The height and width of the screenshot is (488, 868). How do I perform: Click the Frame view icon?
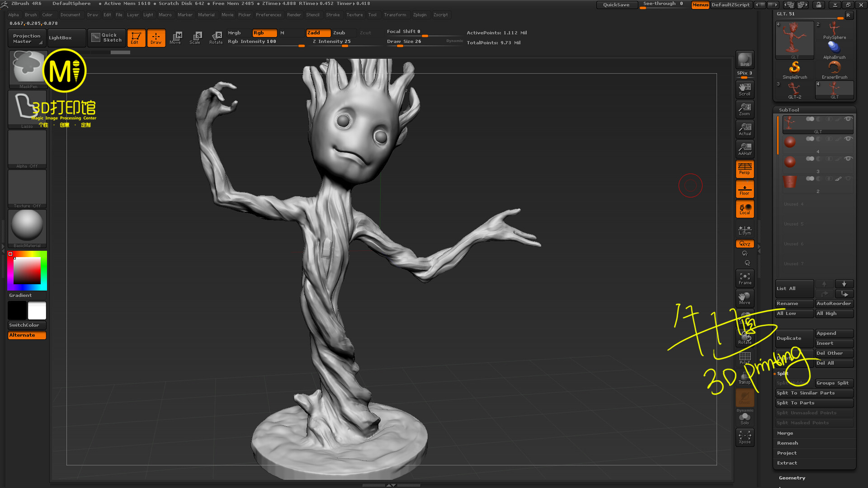(745, 278)
